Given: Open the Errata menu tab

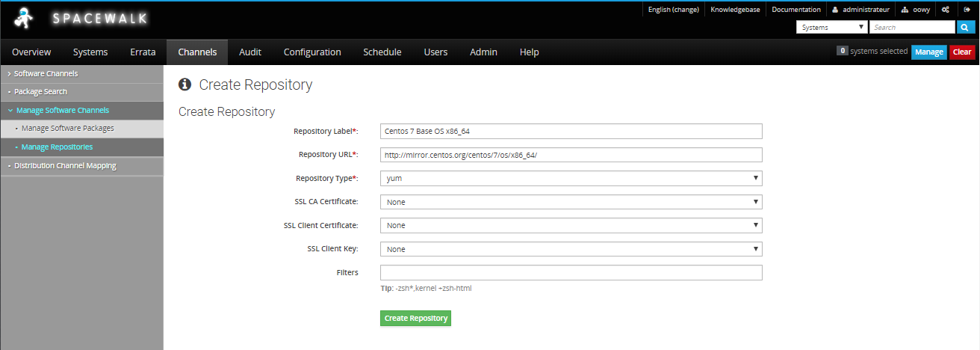Looking at the screenshot, I should [x=143, y=52].
